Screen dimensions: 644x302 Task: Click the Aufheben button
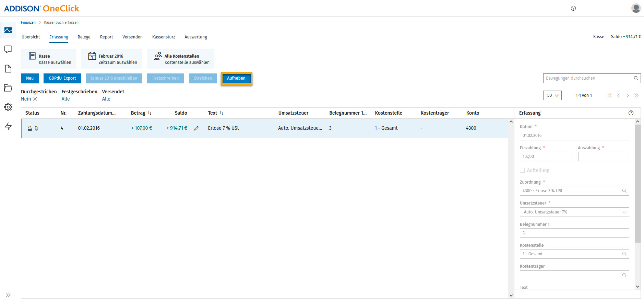coord(236,78)
